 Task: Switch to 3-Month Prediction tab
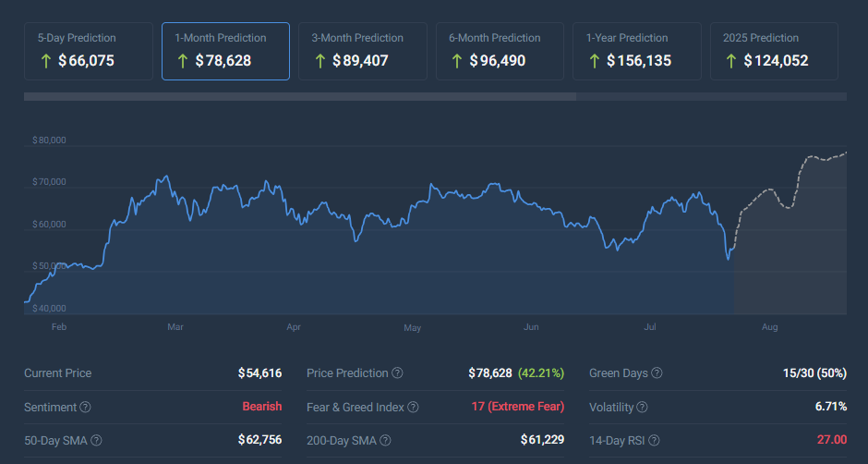pyautogui.click(x=362, y=51)
